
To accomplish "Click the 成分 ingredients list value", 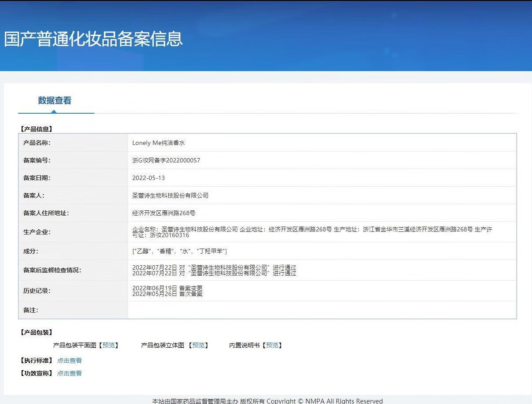I will (x=179, y=251).
